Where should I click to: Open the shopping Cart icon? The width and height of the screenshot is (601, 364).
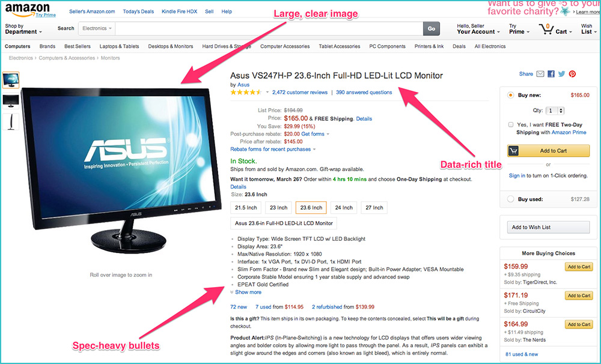click(x=546, y=29)
